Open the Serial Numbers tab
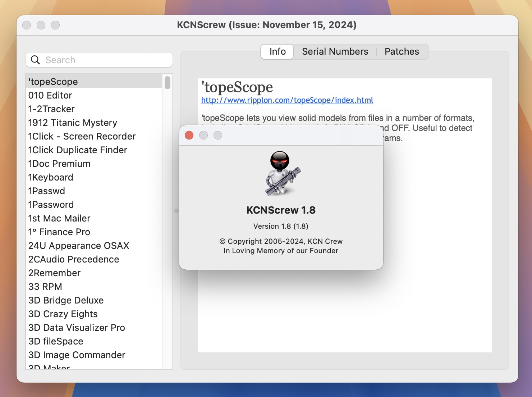Image resolution: width=532 pixels, height=397 pixels. (335, 51)
